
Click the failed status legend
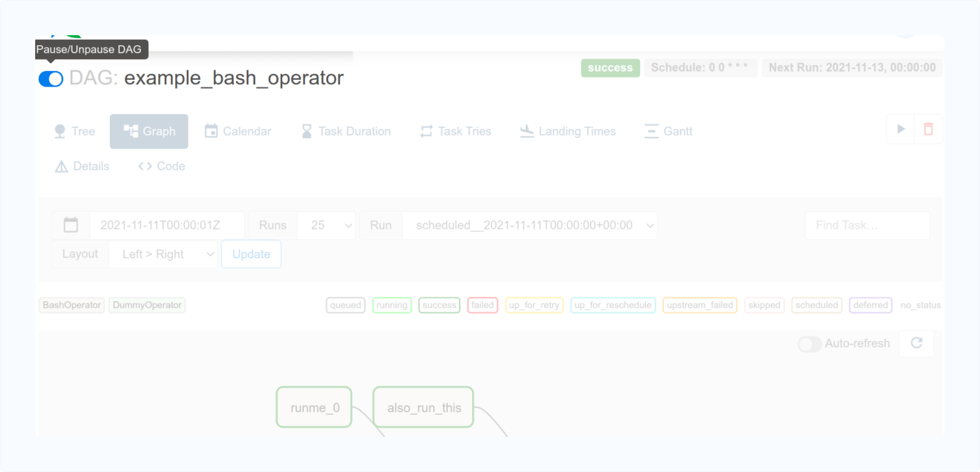click(x=482, y=305)
